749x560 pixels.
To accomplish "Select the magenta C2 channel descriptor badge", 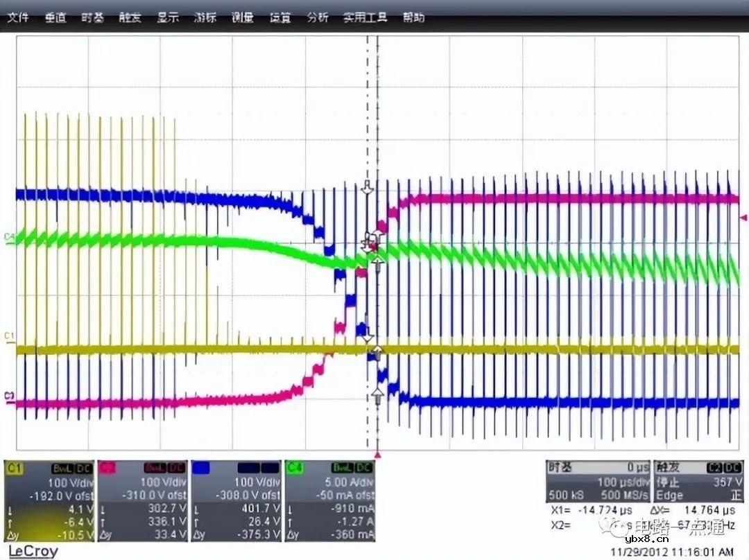I will pos(108,469).
